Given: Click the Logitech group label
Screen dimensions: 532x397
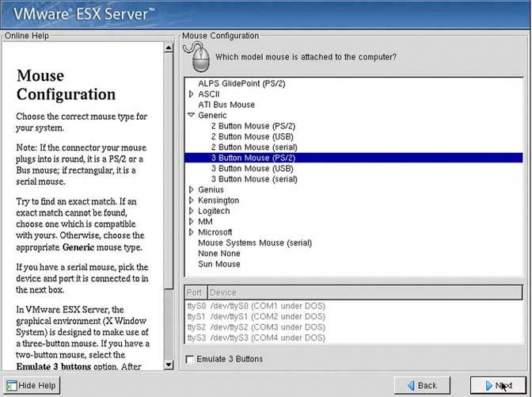Looking at the screenshot, I should click(214, 211).
